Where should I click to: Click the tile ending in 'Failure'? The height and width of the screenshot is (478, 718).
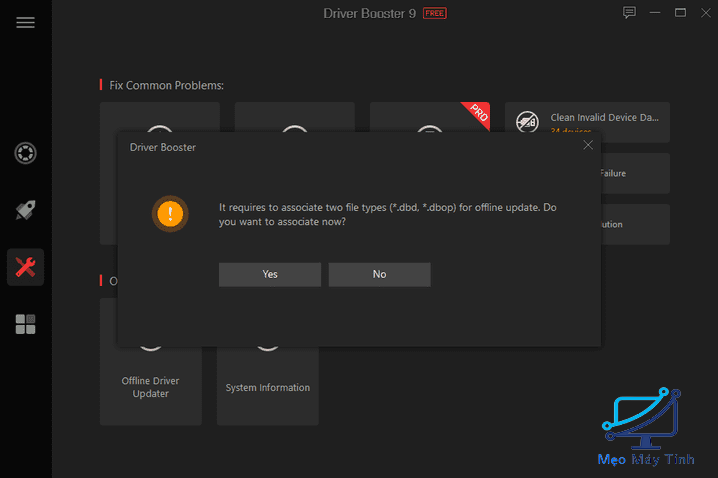pyautogui.click(x=635, y=173)
